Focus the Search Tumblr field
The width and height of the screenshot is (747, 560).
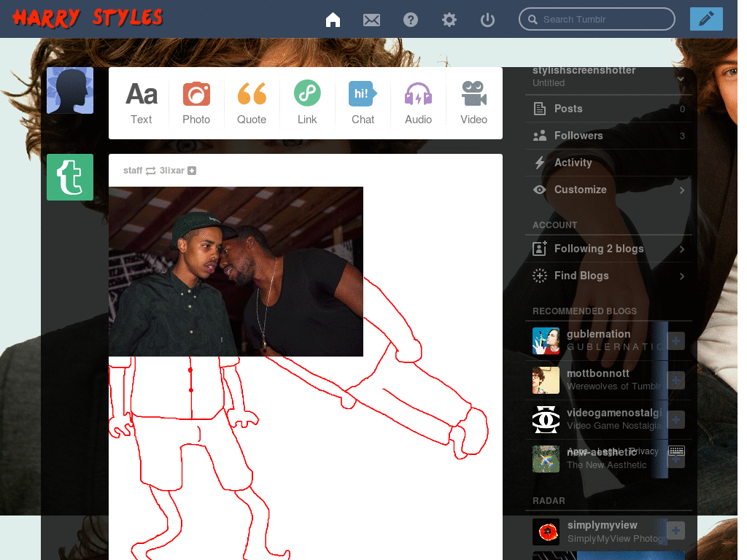(597, 20)
